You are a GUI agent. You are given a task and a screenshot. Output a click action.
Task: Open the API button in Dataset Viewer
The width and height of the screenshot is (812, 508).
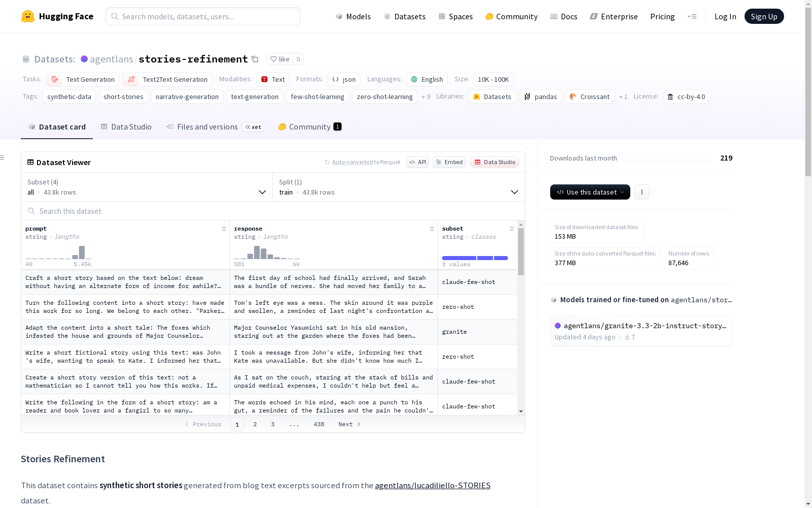tap(418, 162)
